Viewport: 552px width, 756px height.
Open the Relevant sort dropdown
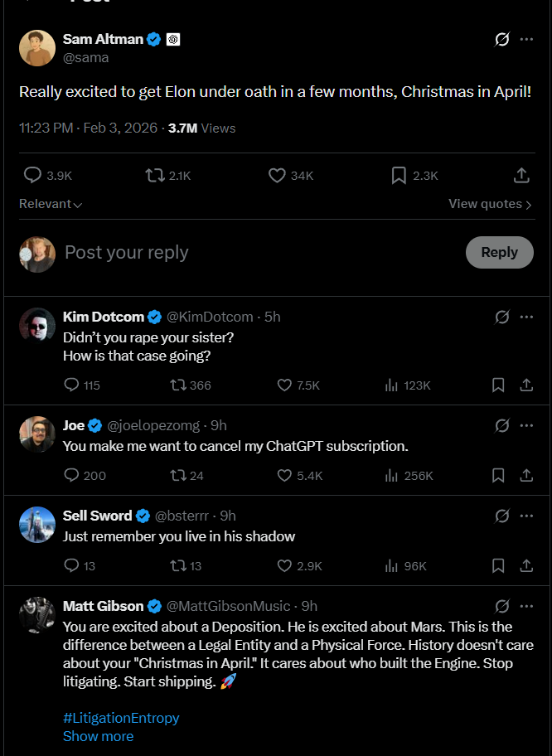tap(51, 204)
